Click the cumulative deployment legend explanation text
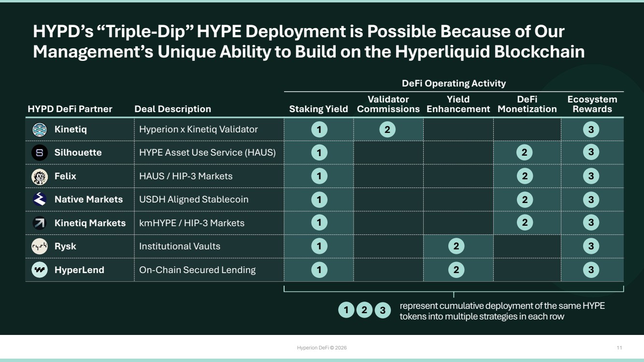Image resolution: width=644 pixels, height=362 pixels. pyautogui.click(x=502, y=311)
